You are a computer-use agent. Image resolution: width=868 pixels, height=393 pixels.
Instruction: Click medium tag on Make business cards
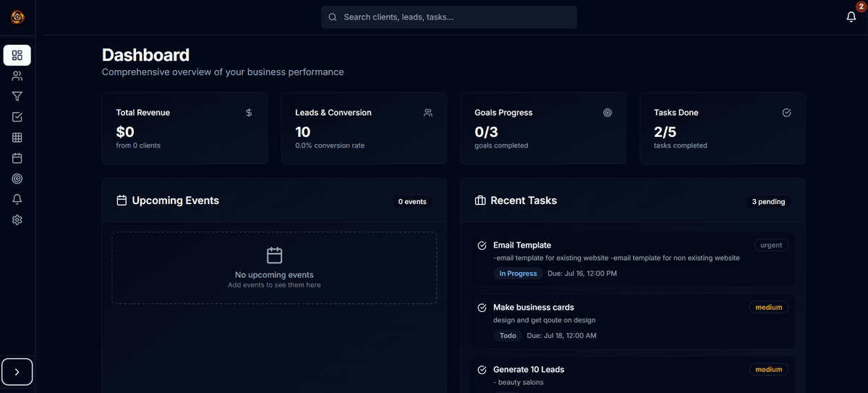coord(769,308)
